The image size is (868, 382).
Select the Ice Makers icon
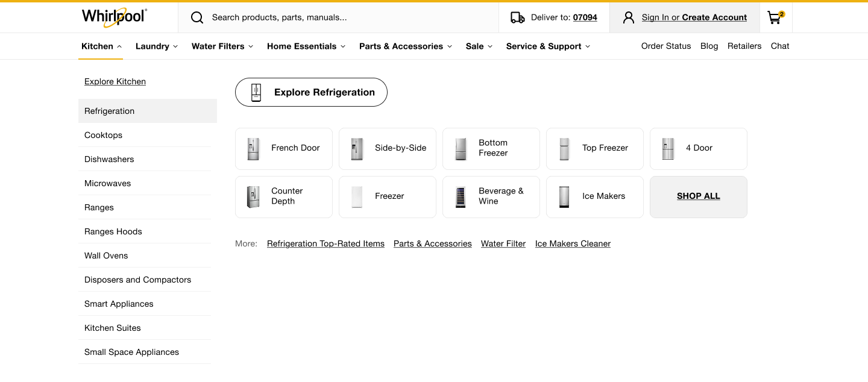[x=564, y=197]
